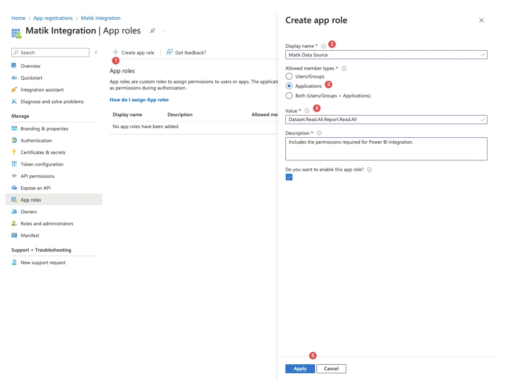Click the New support request icon
The width and height of the screenshot is (532, 392).
point(14,262)
